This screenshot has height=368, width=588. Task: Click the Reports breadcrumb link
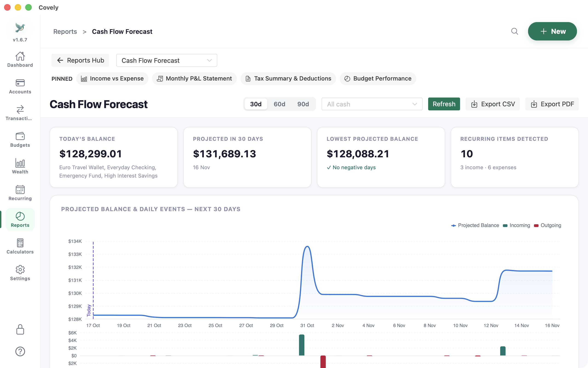[65, 32]
